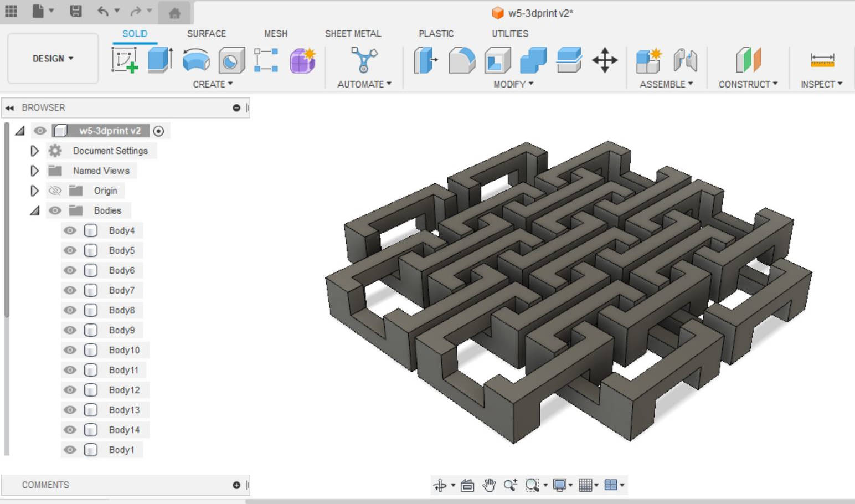The width and height of the screenshot is (855, 504).
Task: Click the BROWSER panel minus button
Action: [236, 108]
